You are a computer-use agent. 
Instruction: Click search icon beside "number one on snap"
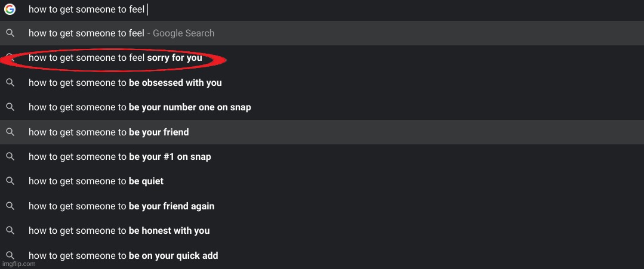pyautogui.click(x=10, y=107)
